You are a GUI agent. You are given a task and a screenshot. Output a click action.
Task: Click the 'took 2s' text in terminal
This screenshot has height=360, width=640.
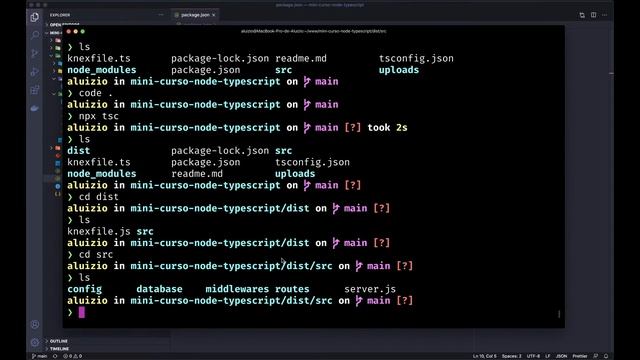click(x=387, y=128)
